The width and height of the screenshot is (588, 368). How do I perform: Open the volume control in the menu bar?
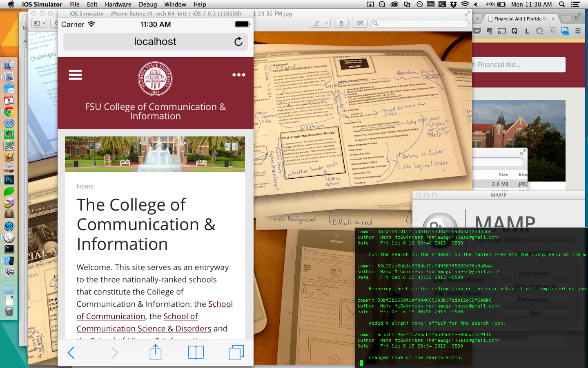(476, 4)
